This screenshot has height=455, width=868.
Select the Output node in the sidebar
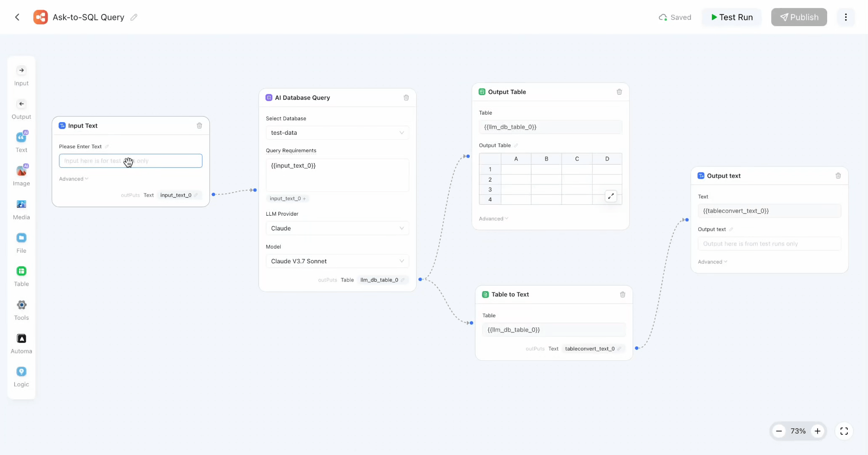(x=21, y=109)
